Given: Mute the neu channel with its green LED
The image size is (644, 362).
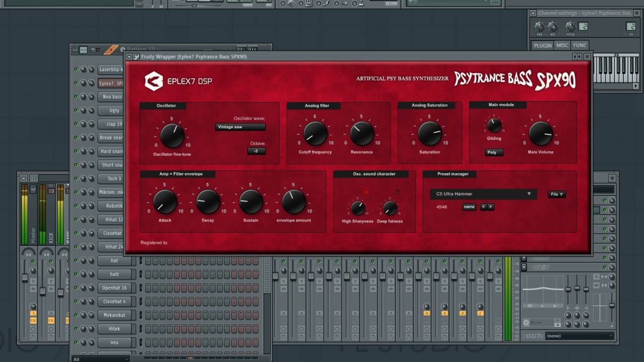Looking at the screenshot, I should [76, 342].
